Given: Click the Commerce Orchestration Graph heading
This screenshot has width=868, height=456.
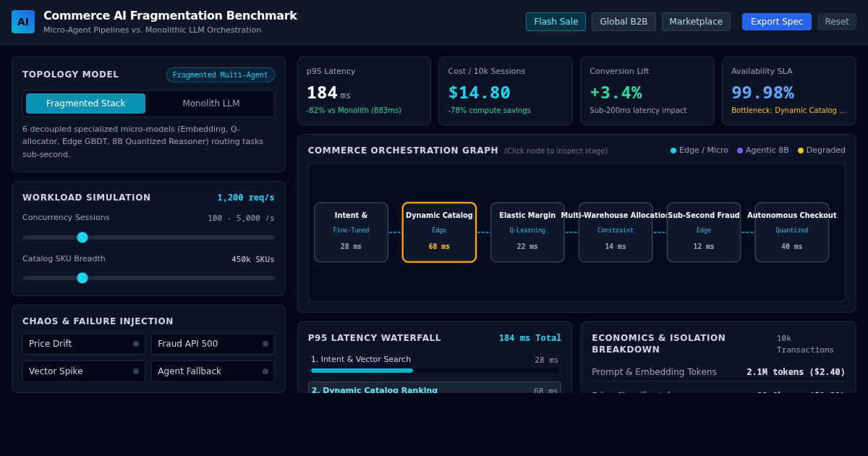Looking at the screenshot, I should (x=403, y=151).
